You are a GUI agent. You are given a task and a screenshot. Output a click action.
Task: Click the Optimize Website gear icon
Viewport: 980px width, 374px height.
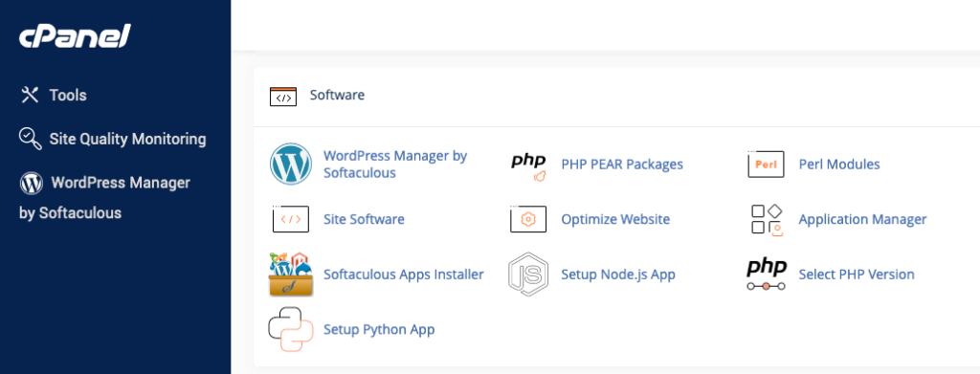[x=528, y=219]
